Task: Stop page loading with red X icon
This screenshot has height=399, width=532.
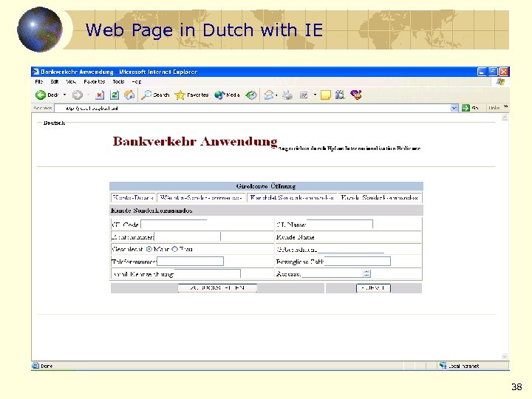Action: pyautogui.click(x=100, y=95)
